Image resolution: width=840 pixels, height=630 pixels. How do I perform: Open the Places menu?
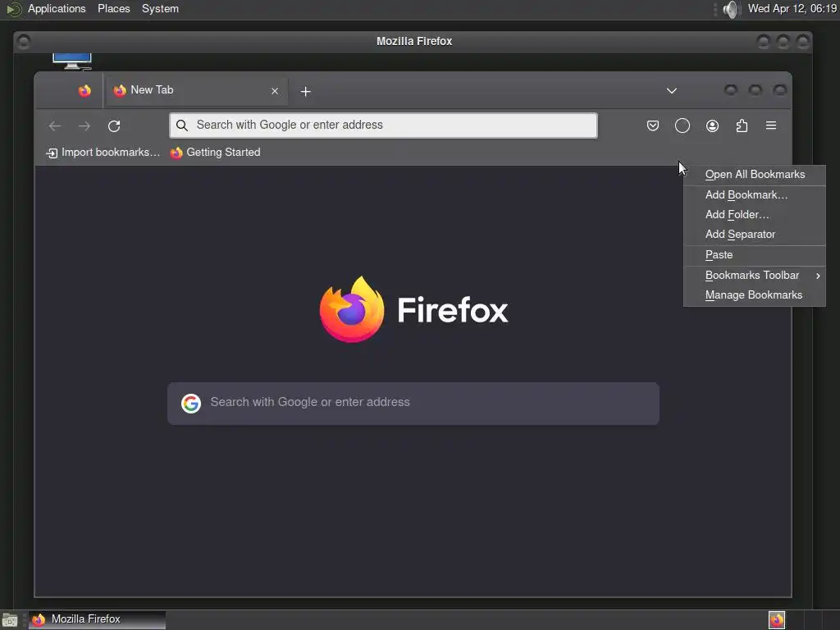(113, 9)
